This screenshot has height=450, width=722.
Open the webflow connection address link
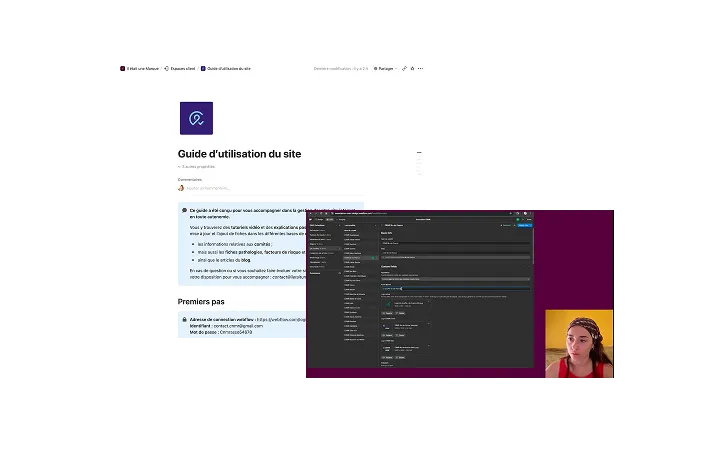click(281, 320)
